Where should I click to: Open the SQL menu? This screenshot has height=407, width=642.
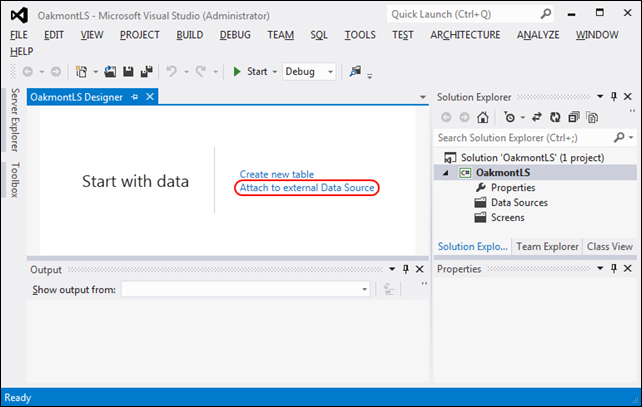click(x=319, y=35)
